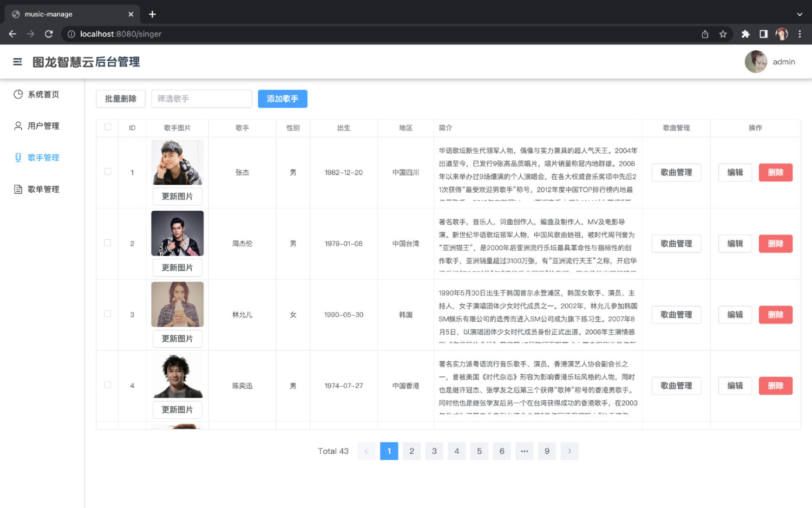Expand the tab search chevron
Screen dimensions: 812x508
click(x=800, y=14)
